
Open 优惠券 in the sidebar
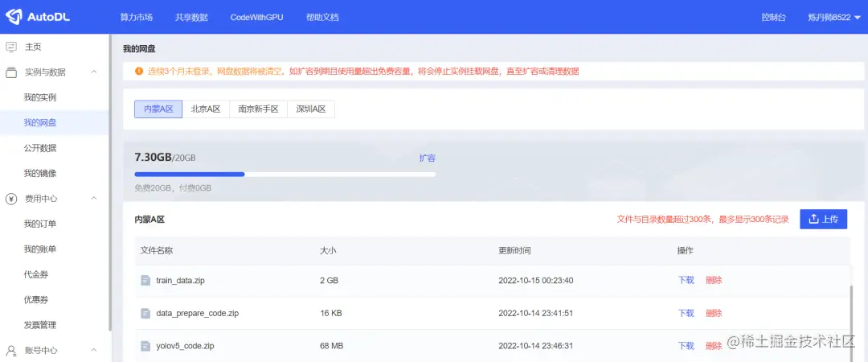[x=36, y=300]
